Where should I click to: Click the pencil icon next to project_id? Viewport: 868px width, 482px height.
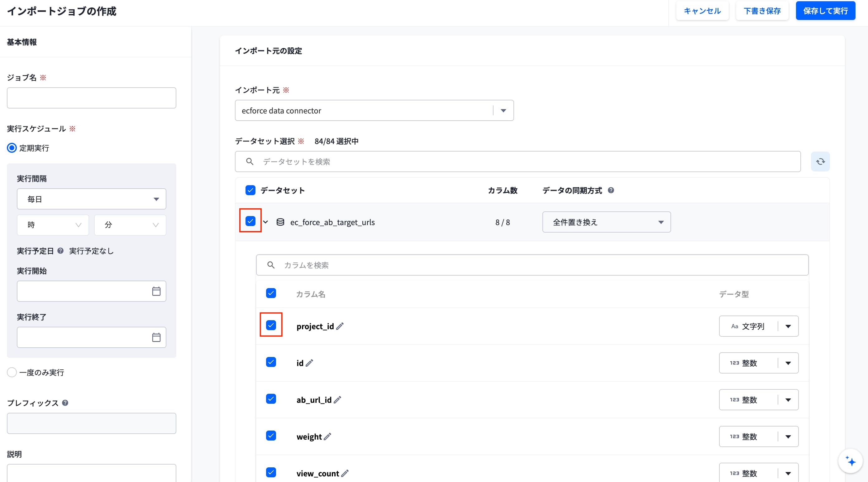click(x=340, y=326)
